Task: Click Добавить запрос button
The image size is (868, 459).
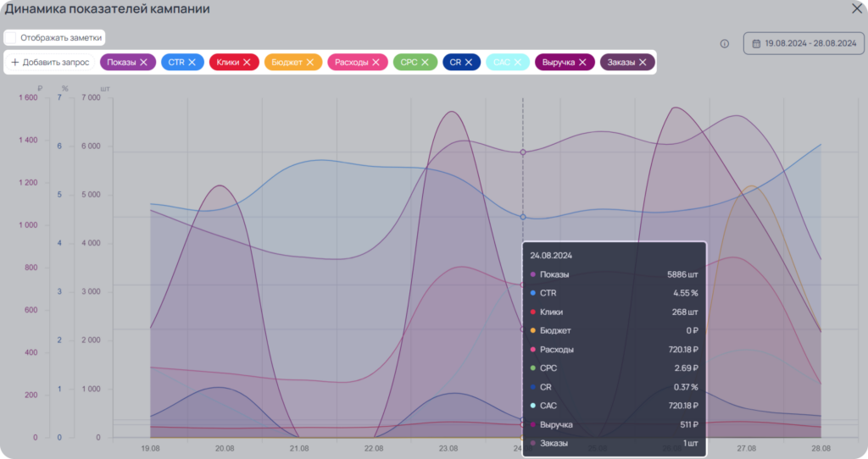Action: click(x=50, y=63)
